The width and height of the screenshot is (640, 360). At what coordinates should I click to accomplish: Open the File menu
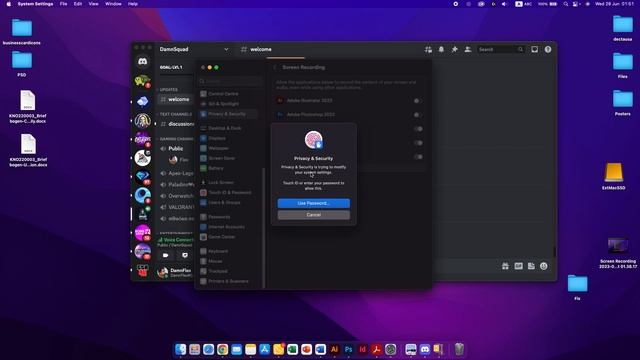pos(63,4)
